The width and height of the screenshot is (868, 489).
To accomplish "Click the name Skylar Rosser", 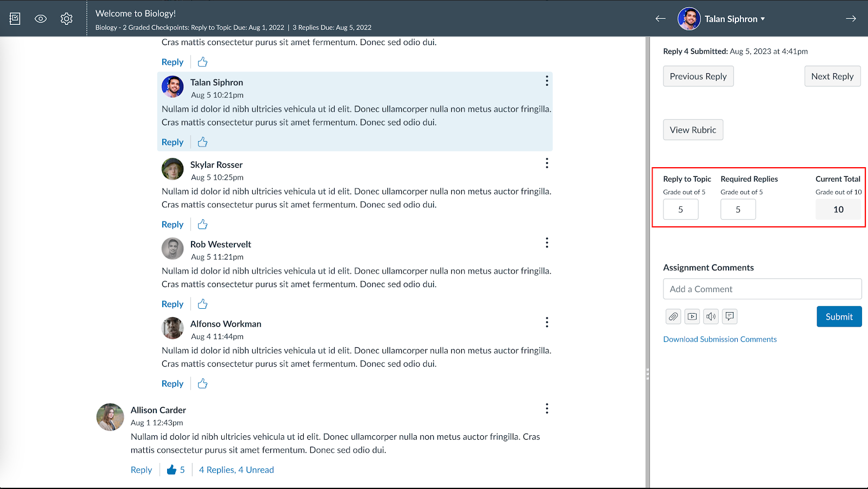I will pos(216,165).
